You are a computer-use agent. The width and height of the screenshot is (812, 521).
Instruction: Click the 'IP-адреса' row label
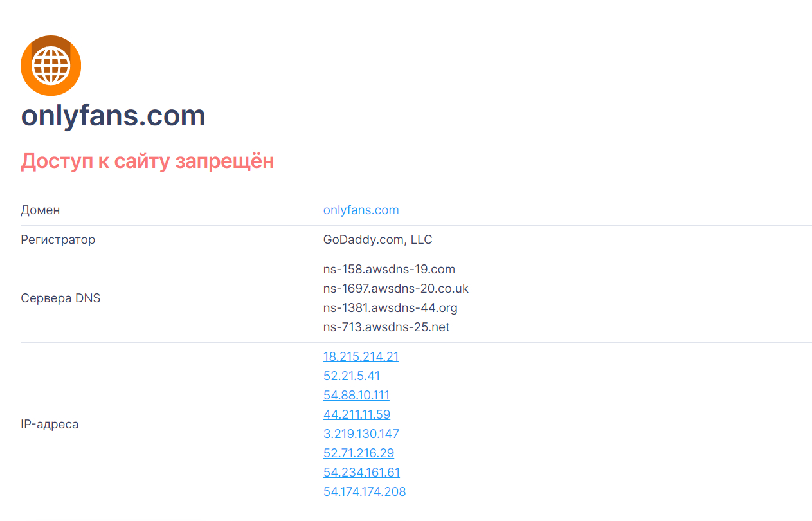tap(50, 425)
